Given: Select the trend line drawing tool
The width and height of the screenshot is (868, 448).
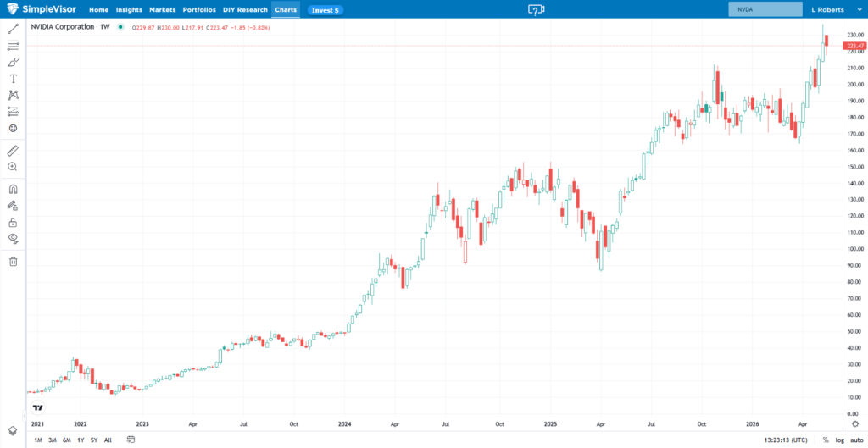Looking at the screenshot, I should point(14,29).
